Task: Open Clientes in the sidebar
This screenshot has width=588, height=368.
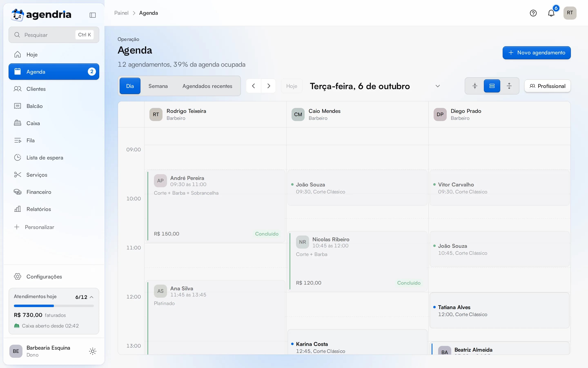Action: click(54, 89)
